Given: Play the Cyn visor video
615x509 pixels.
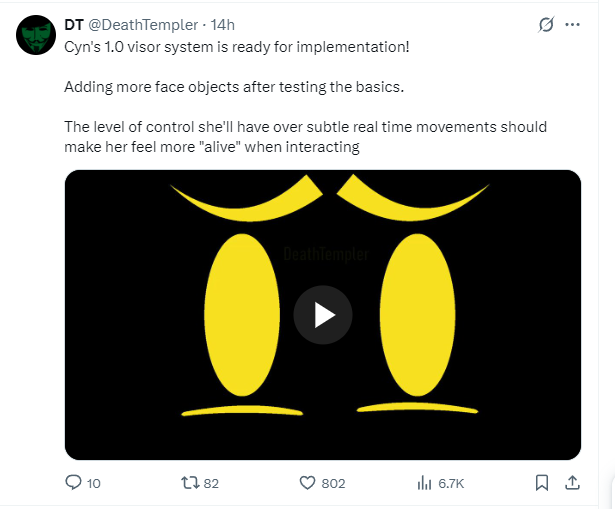Looking at the screenshot, I should (x=323, y=315).
